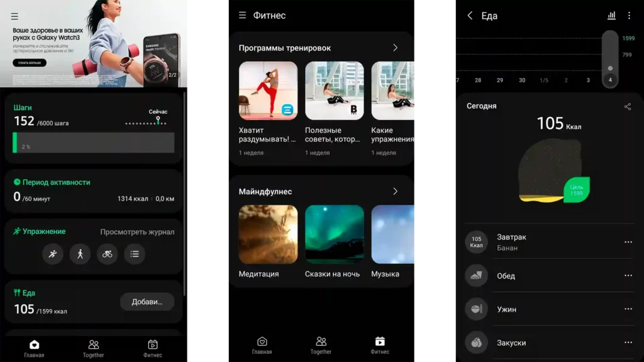Expand Майндфулнес section
Image resolution: width=644 pixels, height=362 pixels.
(395, 192)
